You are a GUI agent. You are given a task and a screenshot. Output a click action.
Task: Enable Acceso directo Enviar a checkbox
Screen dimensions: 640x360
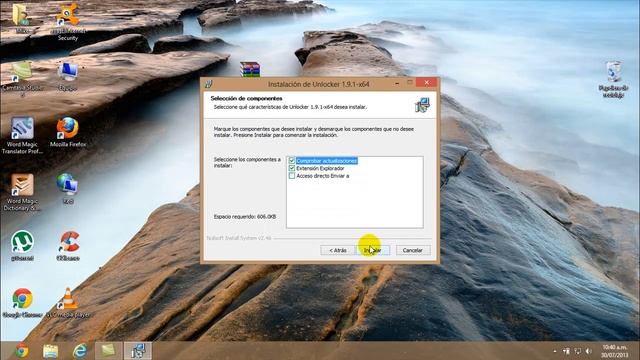tap(292, 176)
